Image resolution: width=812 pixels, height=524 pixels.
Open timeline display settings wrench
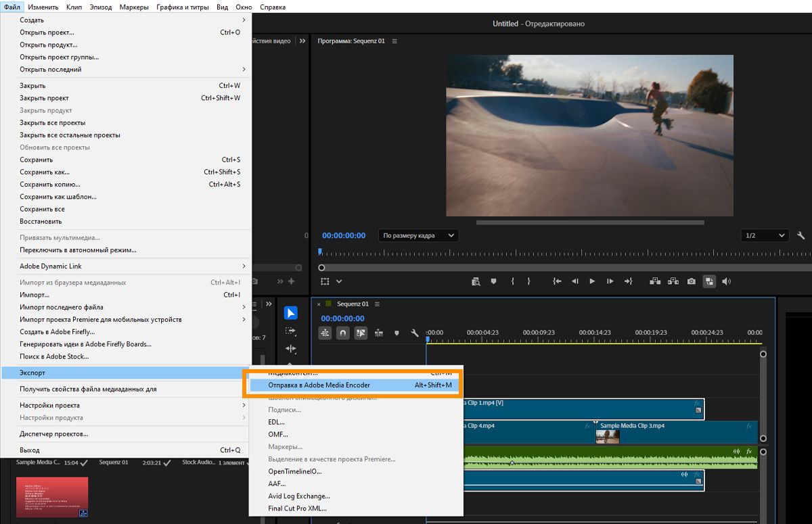point(415,333)
